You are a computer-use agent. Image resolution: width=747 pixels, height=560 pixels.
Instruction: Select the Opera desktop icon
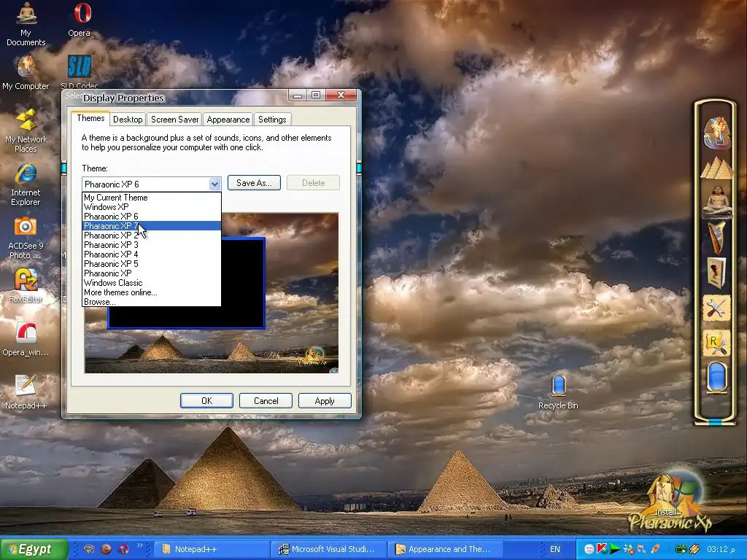79,20
